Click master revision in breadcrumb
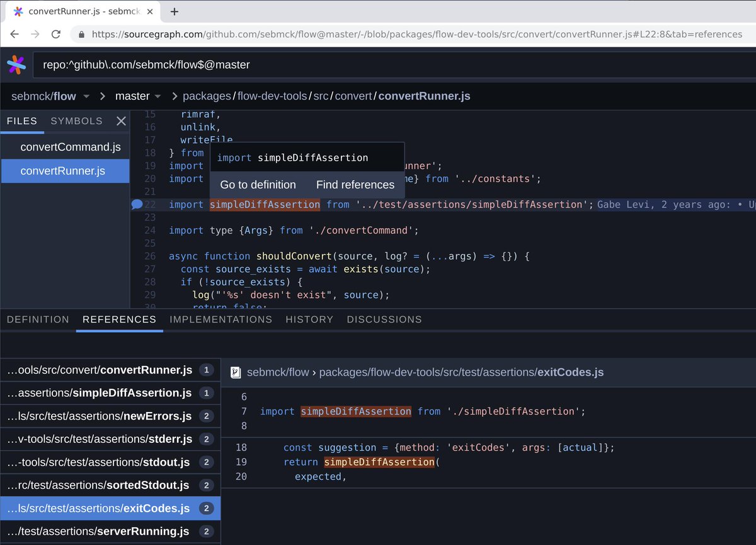The height and width of the screenshot is (545, 756). 132,96
